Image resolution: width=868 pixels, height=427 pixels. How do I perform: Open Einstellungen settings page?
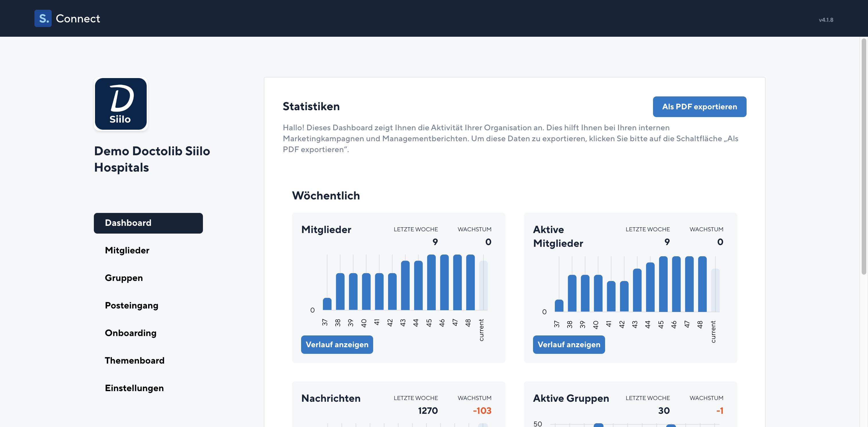(134, 388)
